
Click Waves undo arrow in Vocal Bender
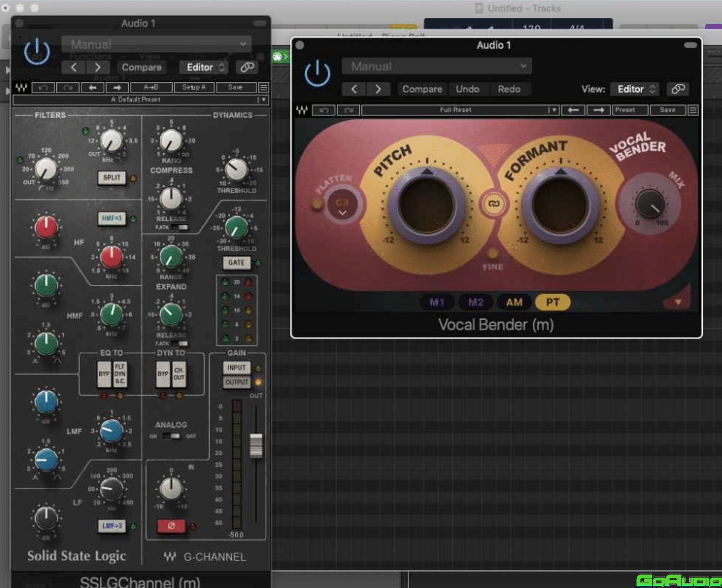tap(324, 110)
